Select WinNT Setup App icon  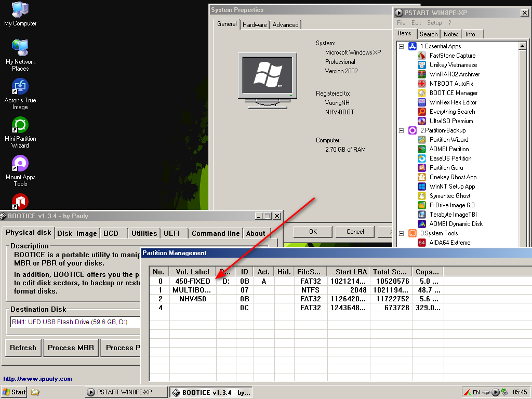[421, 187]
